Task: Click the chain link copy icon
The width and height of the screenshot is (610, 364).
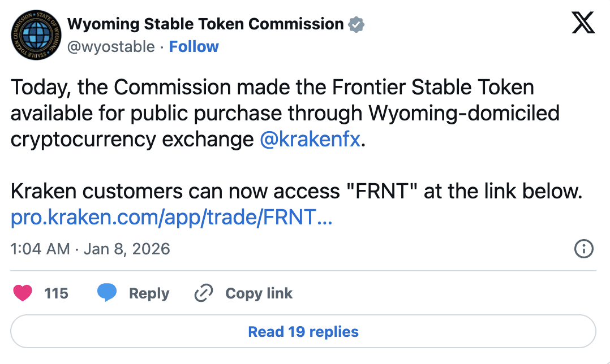Action: [x=203, y=293]
